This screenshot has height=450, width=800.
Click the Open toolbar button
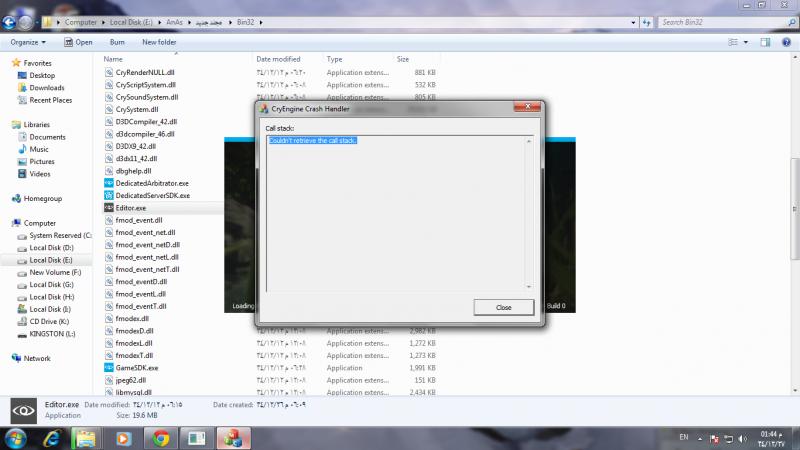pos(78,42)
